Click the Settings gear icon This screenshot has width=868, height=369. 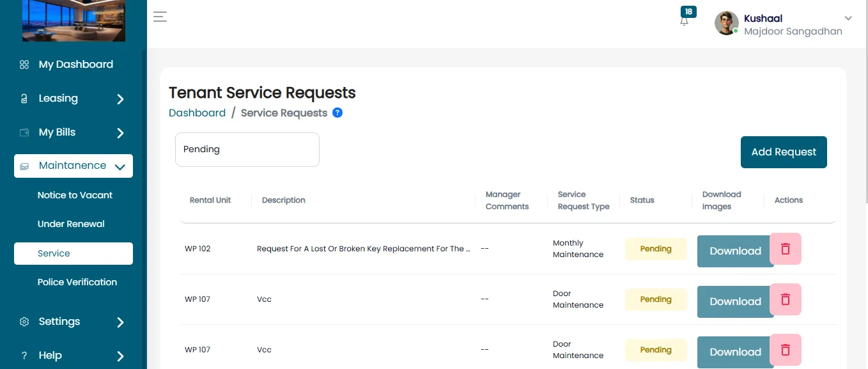(x=24, y=322)
